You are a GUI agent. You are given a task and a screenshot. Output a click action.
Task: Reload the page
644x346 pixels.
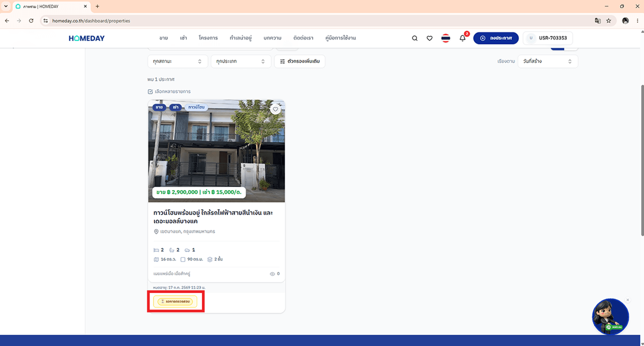tap(31, 21)
